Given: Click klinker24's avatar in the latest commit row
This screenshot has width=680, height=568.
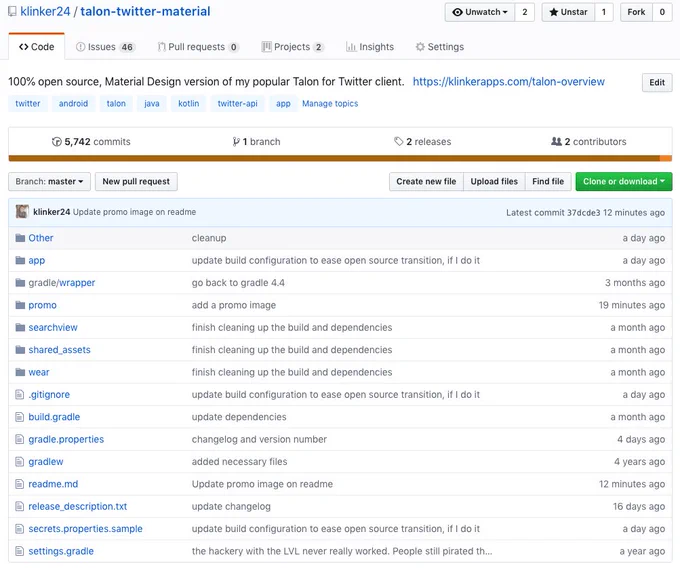Looking at the screenshot, I should coord(22,212).
